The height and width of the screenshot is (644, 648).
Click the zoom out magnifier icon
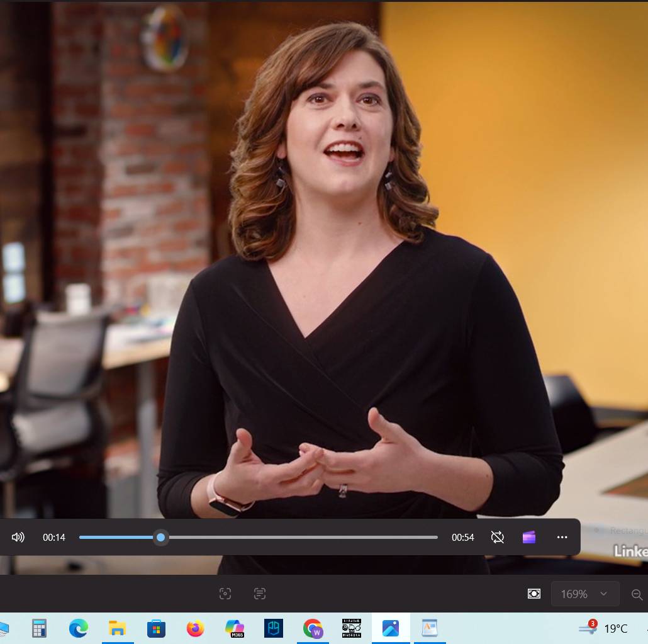(637, 594)
